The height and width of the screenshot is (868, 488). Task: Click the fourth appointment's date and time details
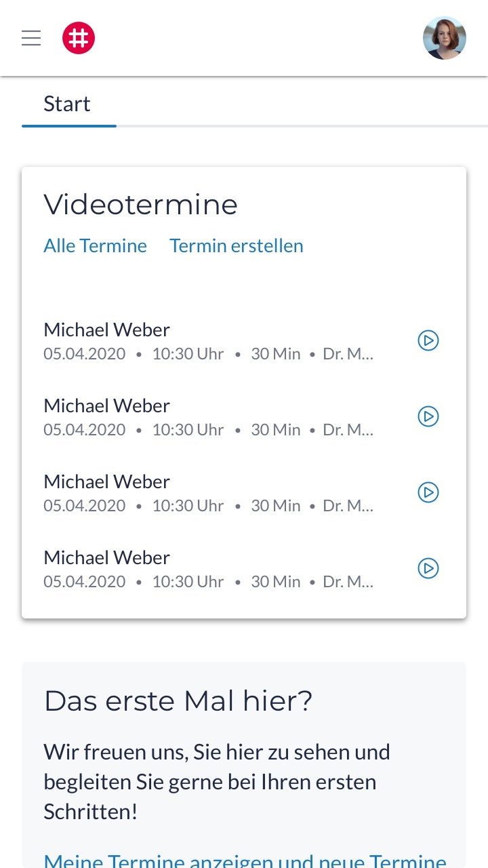pyautogui.click(x=208, y=582)
